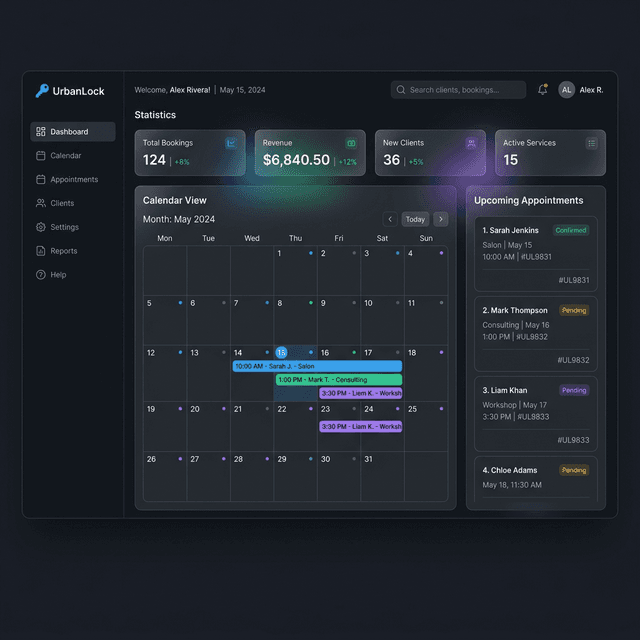Open the Total Bookings 124 card
The image size is (640, 640).
pos(190,153)
